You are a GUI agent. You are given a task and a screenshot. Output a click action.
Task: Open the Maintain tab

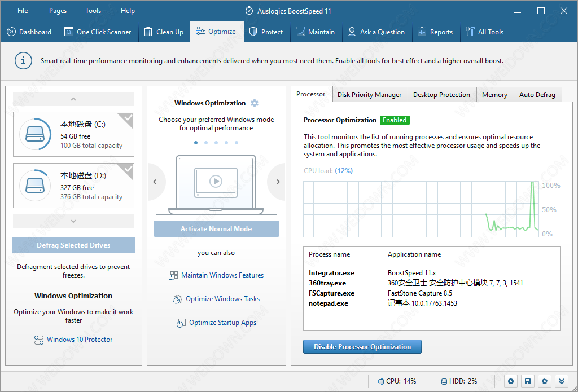[316, 32]
